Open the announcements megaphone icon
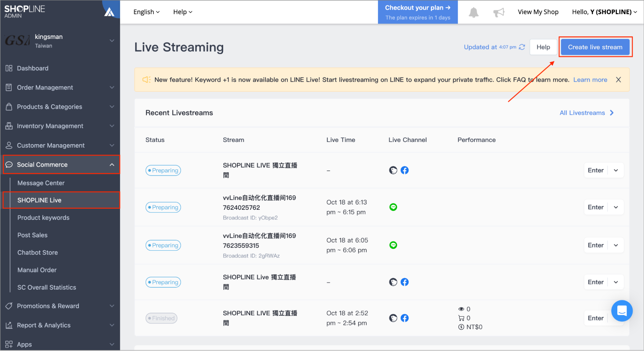The image size is (644, 351). click(499, 12)
